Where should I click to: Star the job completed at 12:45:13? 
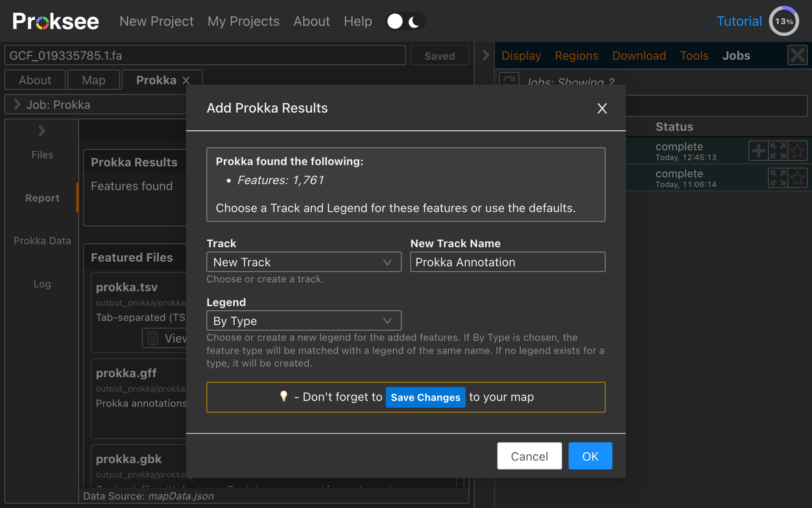click(798, 151)
